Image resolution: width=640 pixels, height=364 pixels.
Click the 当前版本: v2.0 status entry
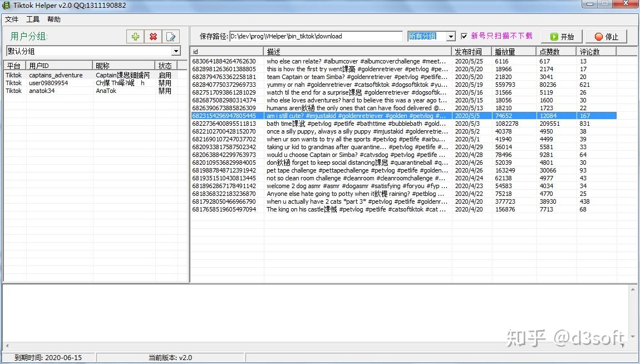170,357
